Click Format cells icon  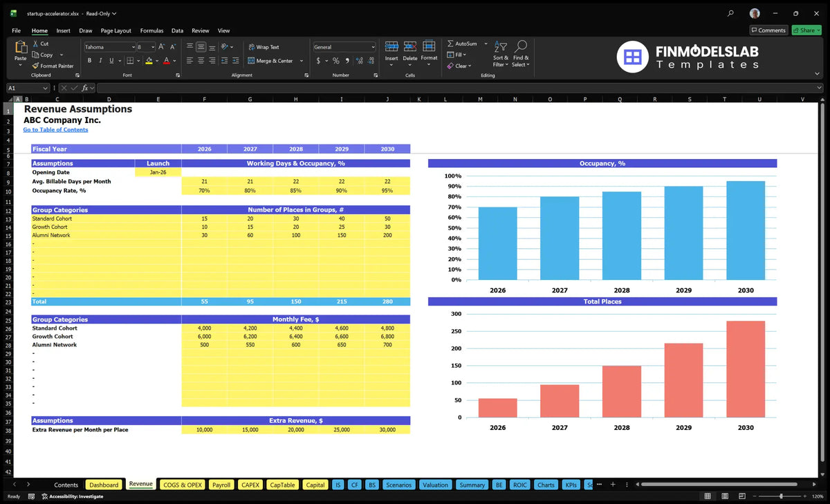[x=429, y=46]
